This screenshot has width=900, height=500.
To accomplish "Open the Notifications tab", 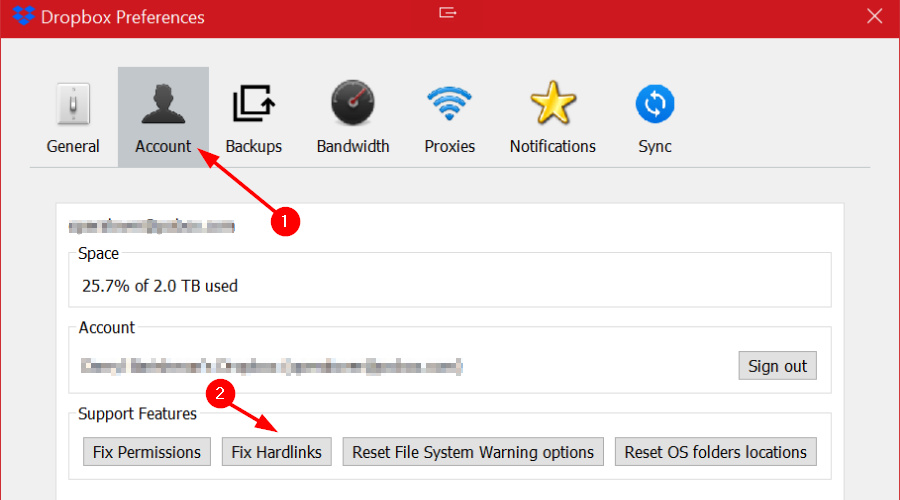I will pos(552,117).
